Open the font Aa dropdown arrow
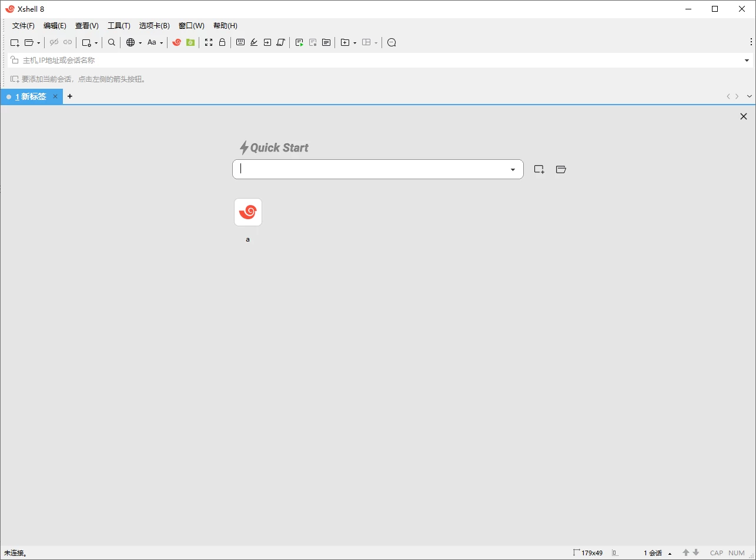Image resolution: width=756 pixels, height=560 pixels. [x=162, y=43]
